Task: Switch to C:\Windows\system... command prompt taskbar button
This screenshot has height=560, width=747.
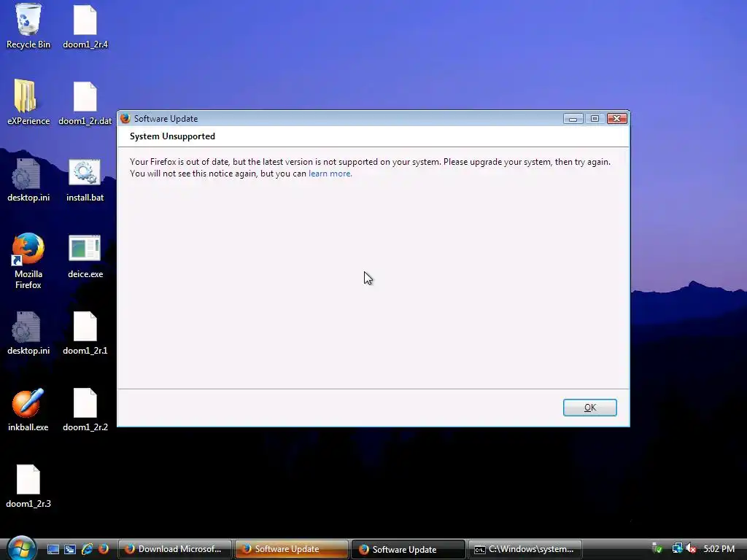Action: tap(525, 549)
